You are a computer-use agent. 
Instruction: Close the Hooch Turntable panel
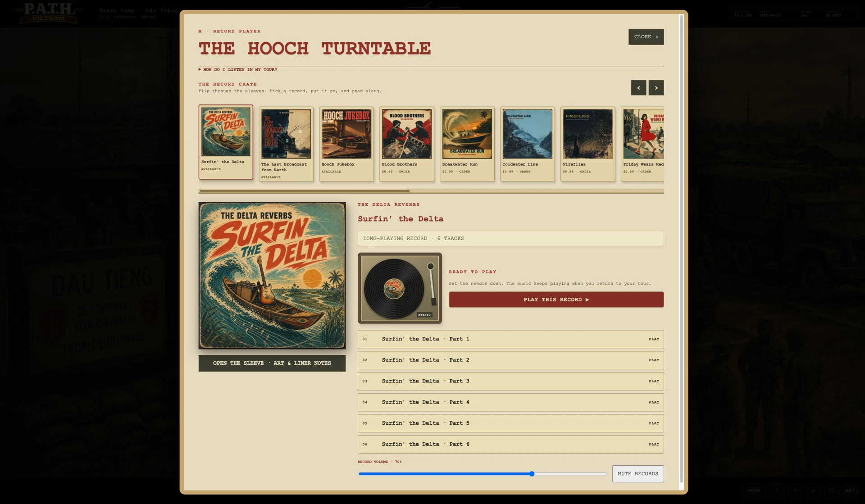click(646, 37)
